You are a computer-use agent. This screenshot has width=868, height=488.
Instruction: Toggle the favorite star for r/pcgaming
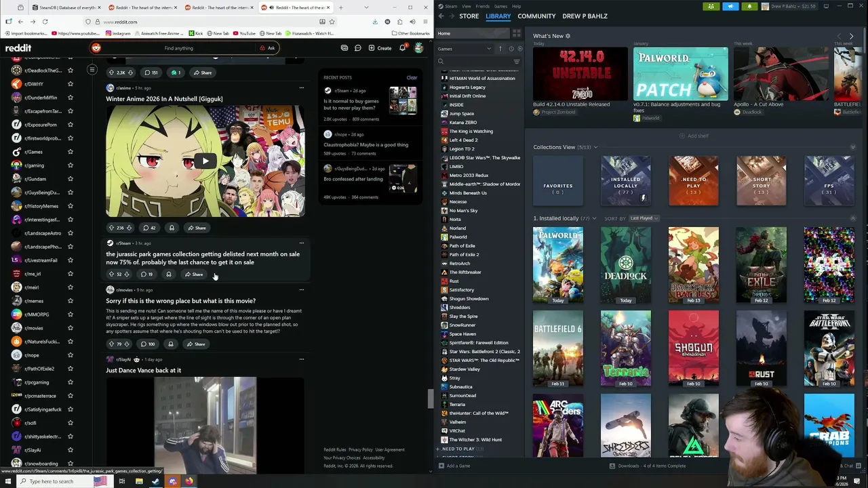[70, 382]
